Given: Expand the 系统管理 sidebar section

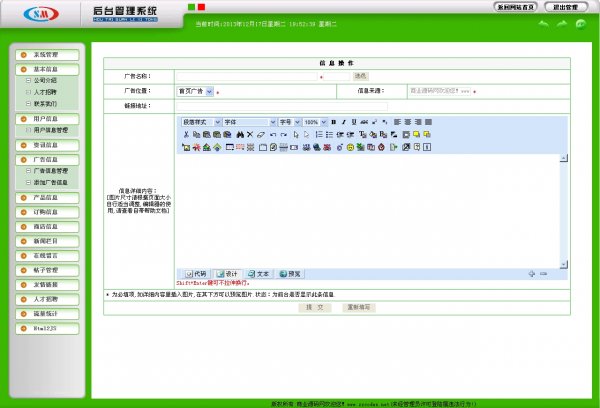Looking at the screenshot, I should pyautogui.click(x=47, y=55).
